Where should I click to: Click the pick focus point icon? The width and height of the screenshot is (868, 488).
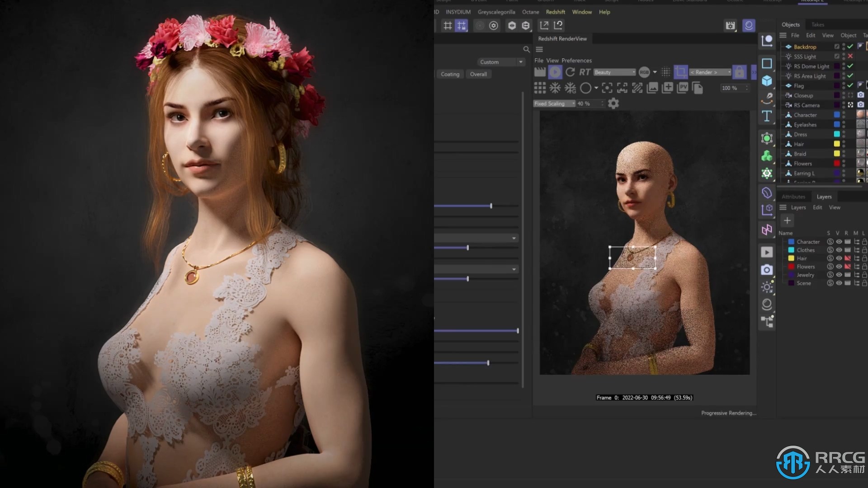[x=607, y=88]
